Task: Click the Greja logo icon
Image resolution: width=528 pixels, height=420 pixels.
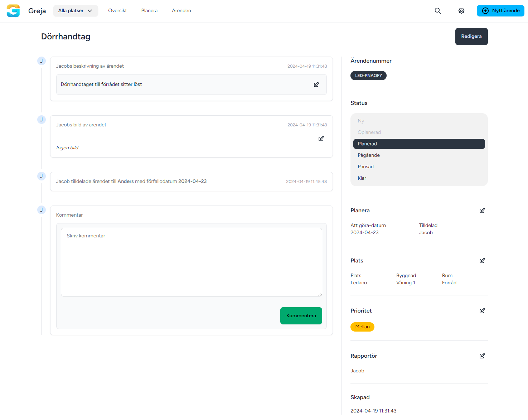Action: [x=13, y=11]
